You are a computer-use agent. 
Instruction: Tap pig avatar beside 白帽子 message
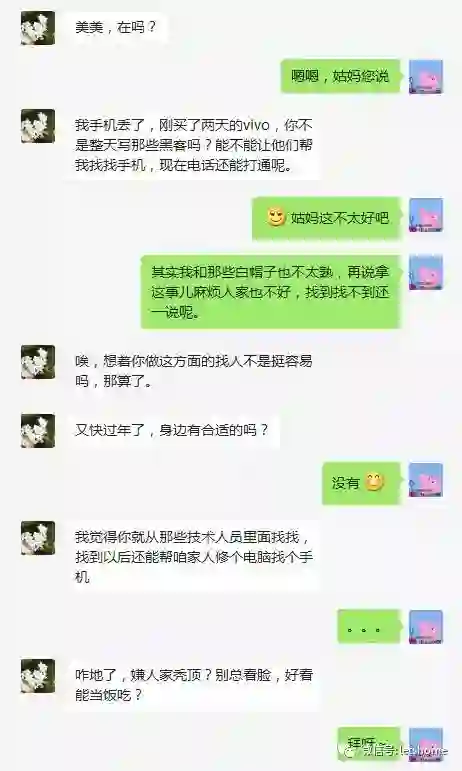(426, 272)
